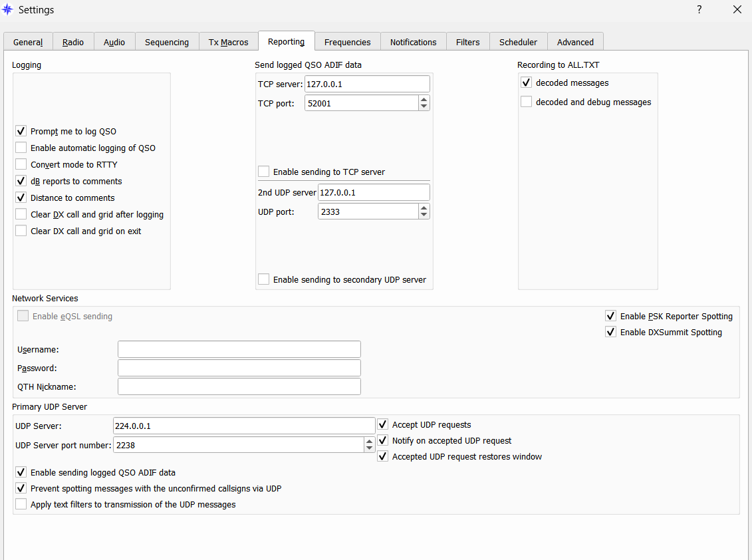Screen dimensions: 752x560
Task: Click the 2nd UDP port down arrow
Action: click(424, 215)
